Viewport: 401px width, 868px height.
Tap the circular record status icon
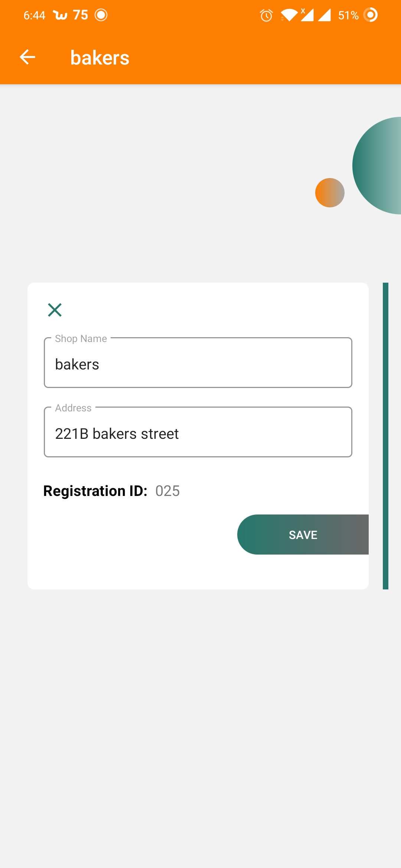point(101,15)
